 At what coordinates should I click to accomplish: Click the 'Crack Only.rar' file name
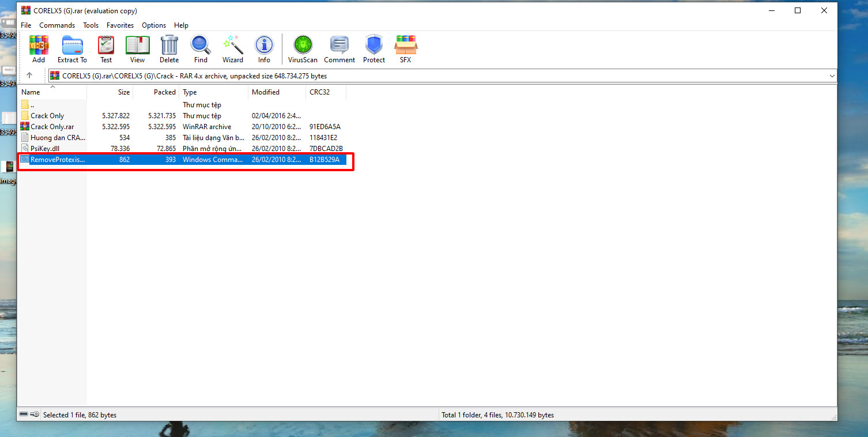52,127
